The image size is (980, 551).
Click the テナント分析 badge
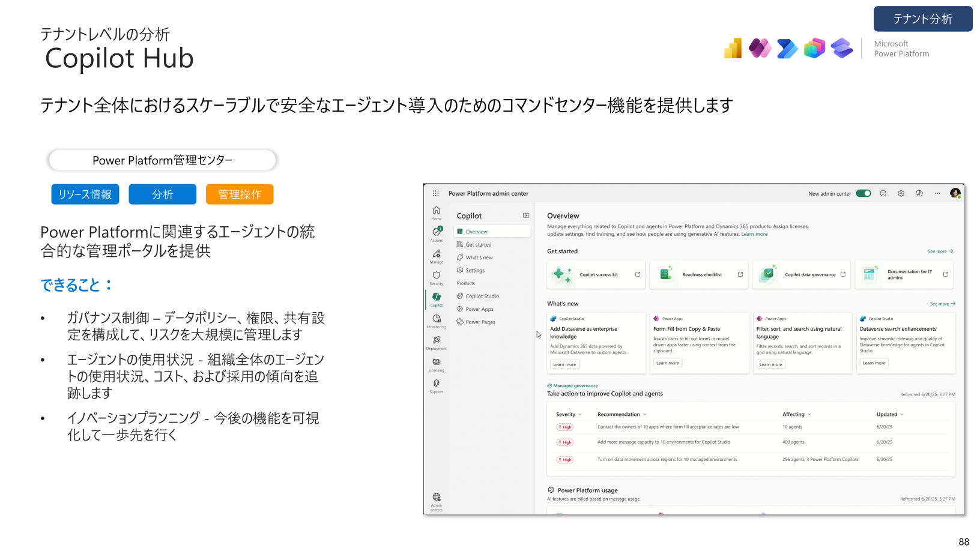tap(923, 19)
